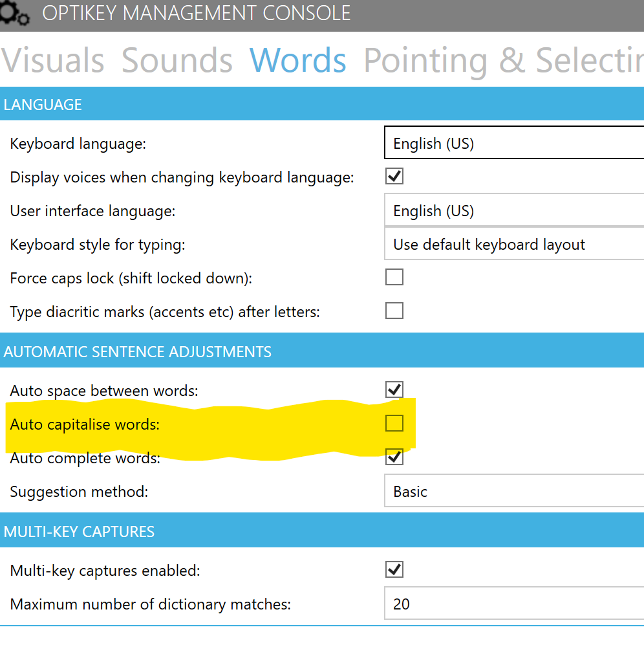Tick Type diacritic marks after letters

point(394,311)
